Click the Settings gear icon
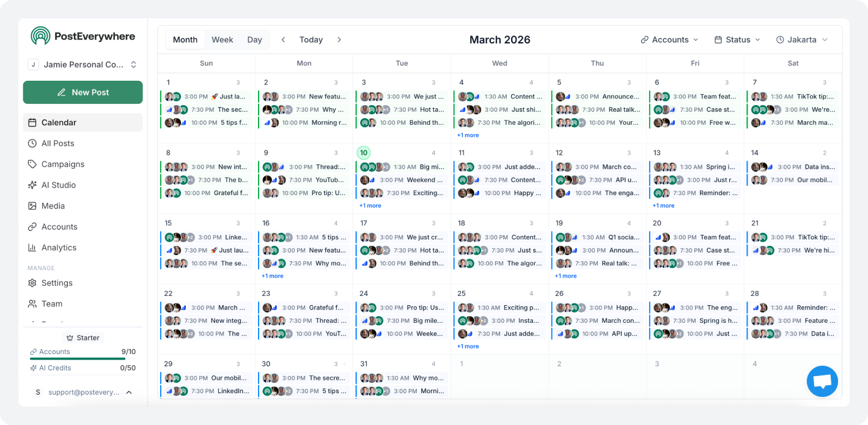 32,283
